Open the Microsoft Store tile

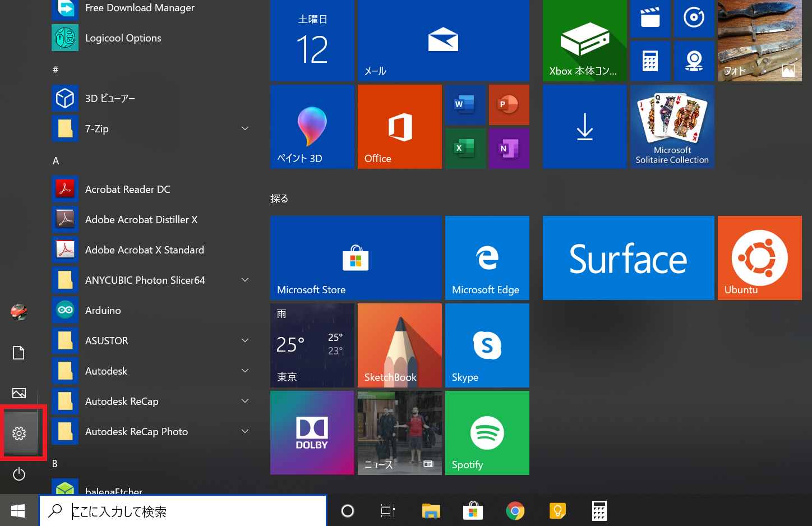[356, 258]
